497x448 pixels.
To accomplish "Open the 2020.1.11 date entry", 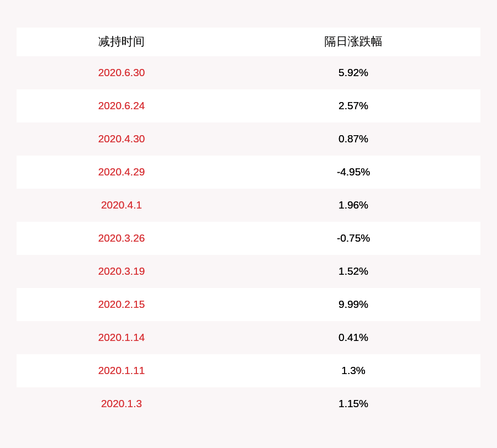I will click(x=121, y=371).
